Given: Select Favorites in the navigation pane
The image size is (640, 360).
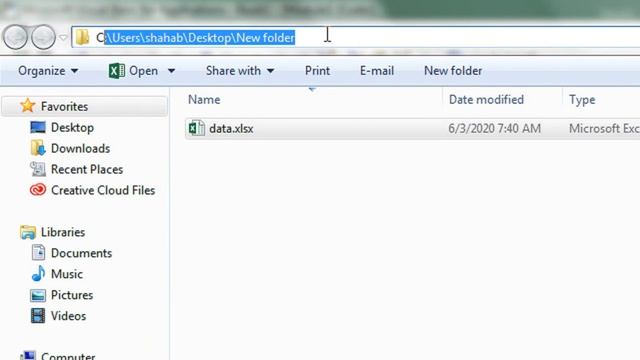Looking at the screenshot, I should click(64, 107).
